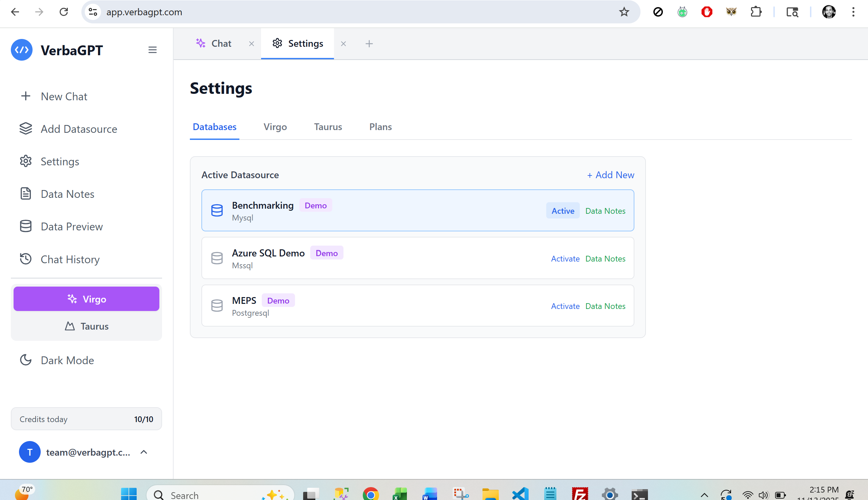Activate the Azure SQL Demo datasource
Viewport: 868px width, 500px height.
pos(565,258)
